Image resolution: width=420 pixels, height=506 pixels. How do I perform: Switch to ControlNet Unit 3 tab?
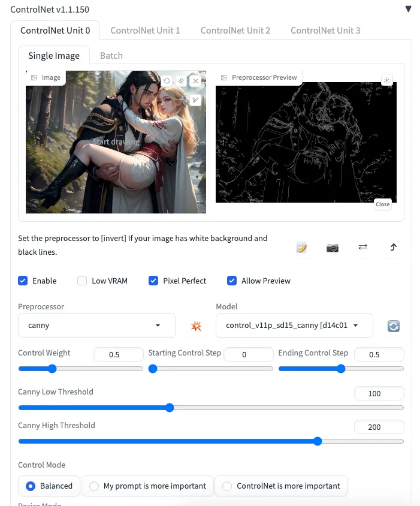click(x=325, y=31)
